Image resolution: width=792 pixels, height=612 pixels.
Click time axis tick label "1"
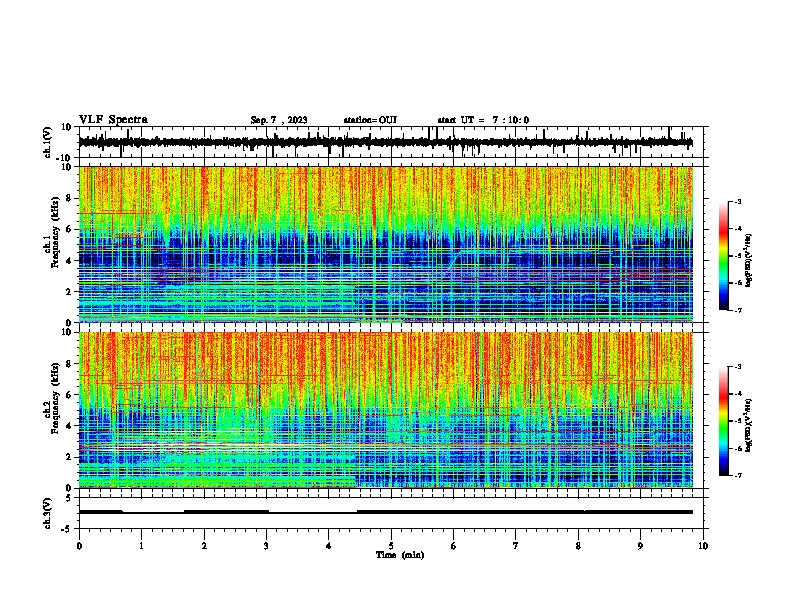pos(141,546)
